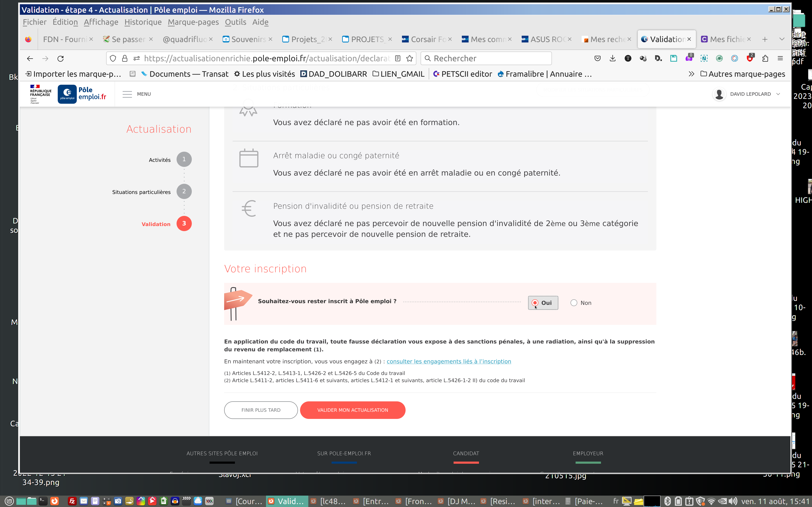Select the Oui radio button

(535, 303)
